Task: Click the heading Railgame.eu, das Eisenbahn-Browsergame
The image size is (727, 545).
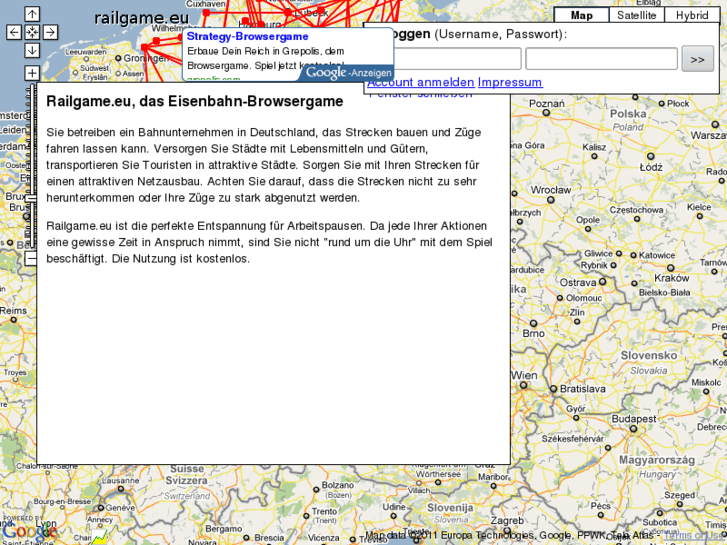Action: pyautogui.click(x=195, y=101)
